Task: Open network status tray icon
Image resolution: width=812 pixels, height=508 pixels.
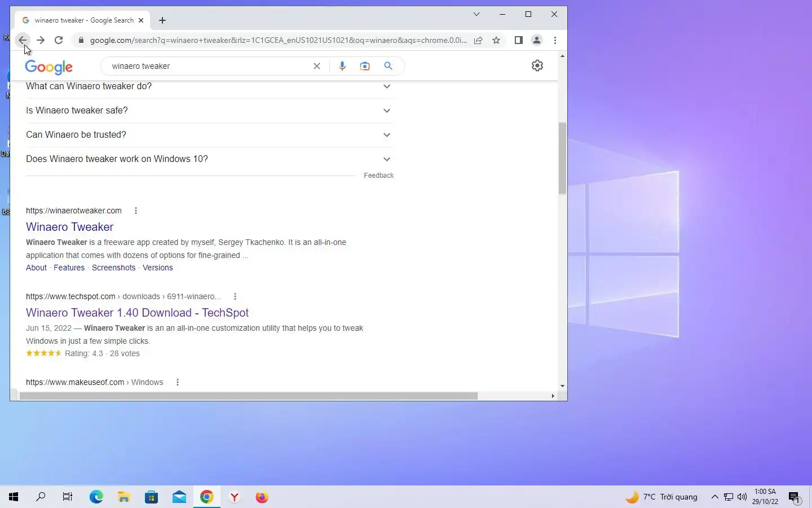Action: click(729, 497)
